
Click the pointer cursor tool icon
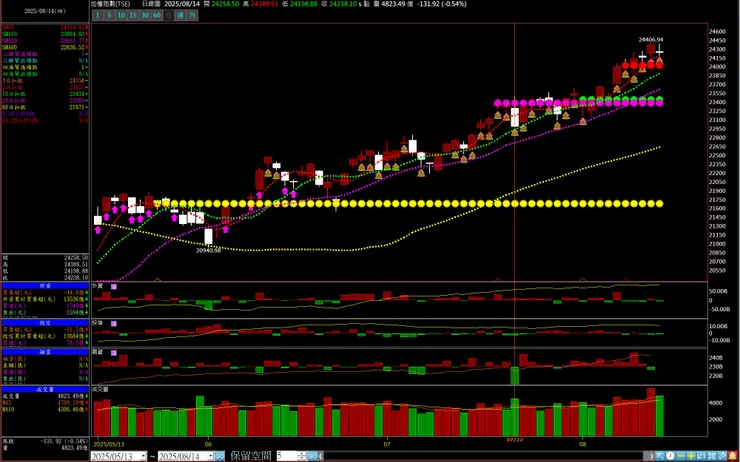660,456
